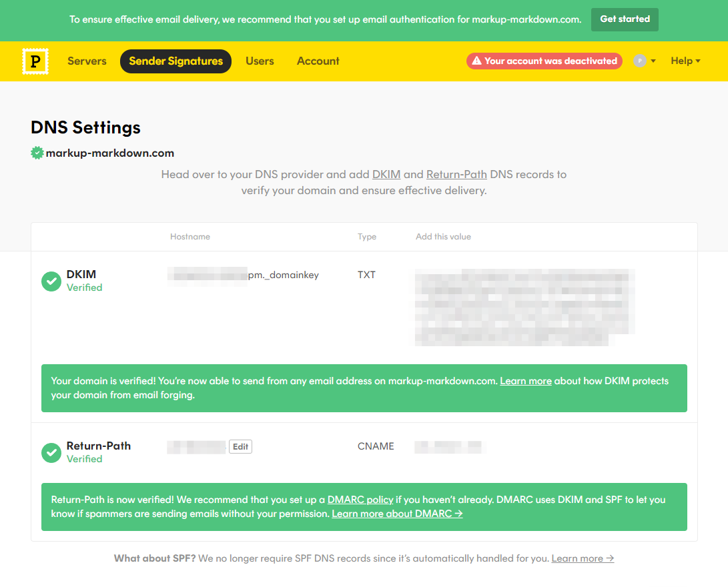728x587 pixels.
Task: Open the Help dropdown menu
Action: click(x=685, y=61)
